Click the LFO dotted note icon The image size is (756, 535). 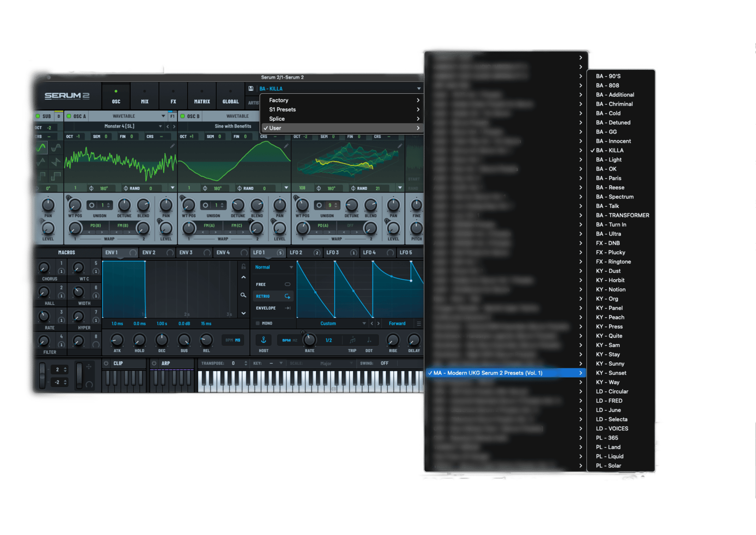click(x=369, y=340)
